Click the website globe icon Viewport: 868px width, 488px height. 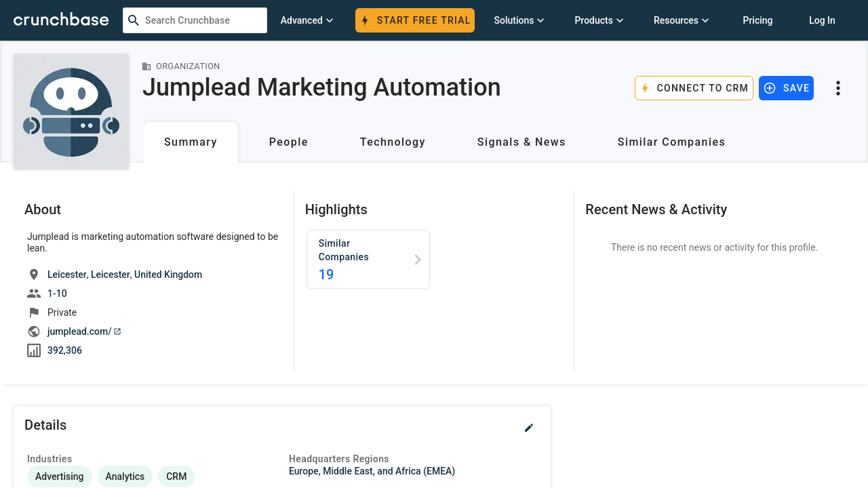coord(34,331)
